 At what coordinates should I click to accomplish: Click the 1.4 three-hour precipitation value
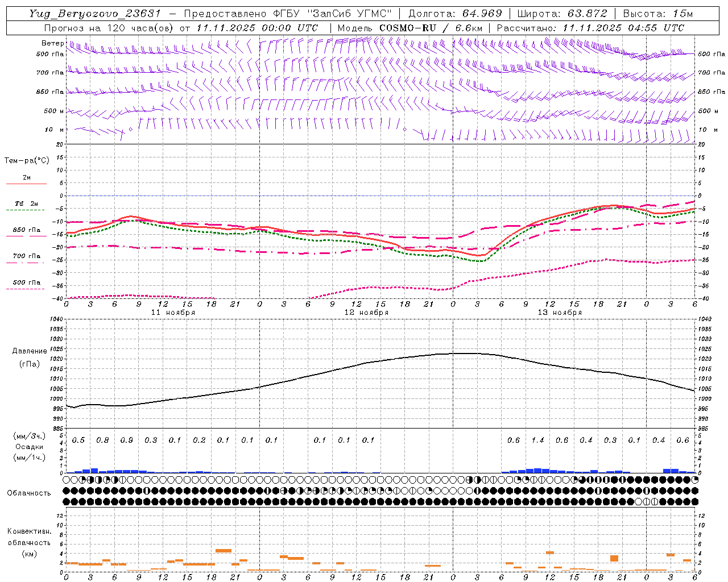click(537, 440)
